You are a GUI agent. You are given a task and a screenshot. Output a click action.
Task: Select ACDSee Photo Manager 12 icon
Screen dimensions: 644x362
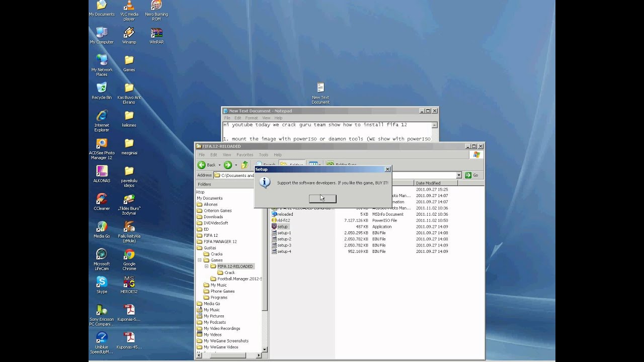[102, 149]
